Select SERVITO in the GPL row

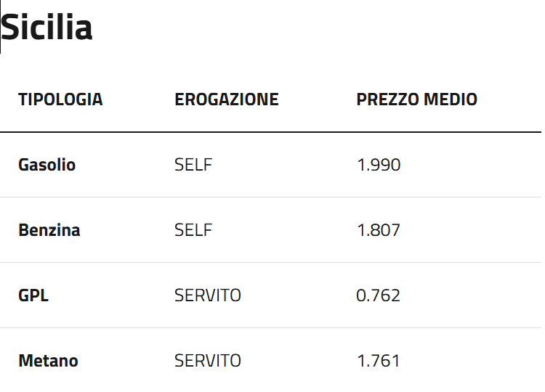tap(208, 295)
